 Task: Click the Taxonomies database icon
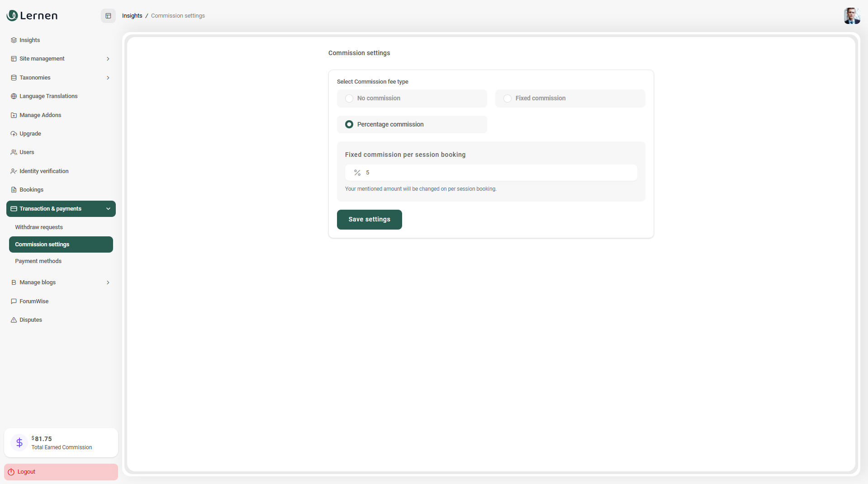(x=14, y=78)
